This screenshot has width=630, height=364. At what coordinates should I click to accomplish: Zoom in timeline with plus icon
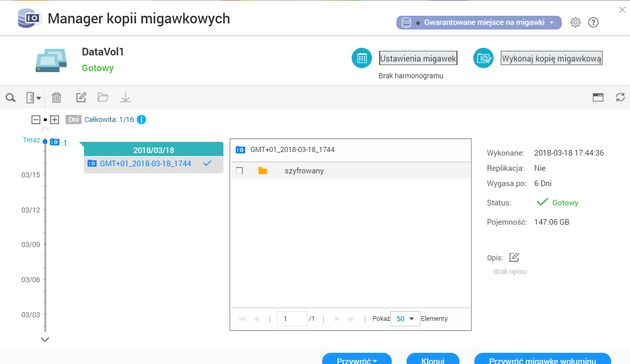pos(55,119)
